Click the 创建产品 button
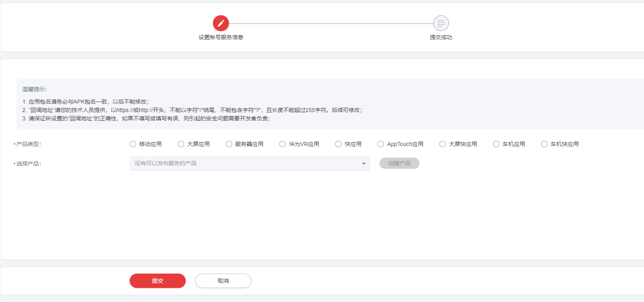Image resolution: width=644 pixels, height=302 pixels. pos(399,163)
